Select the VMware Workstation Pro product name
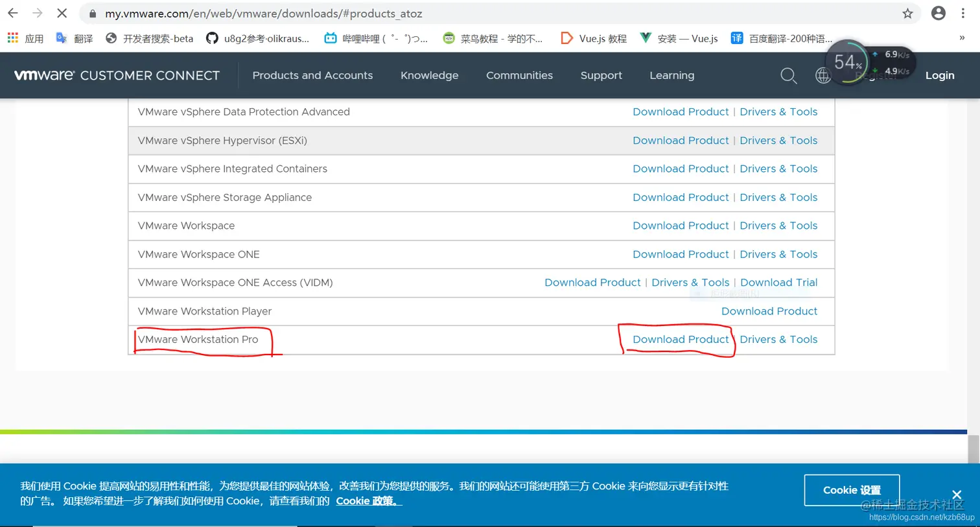980x527 pixels. (x=198, y=339)
